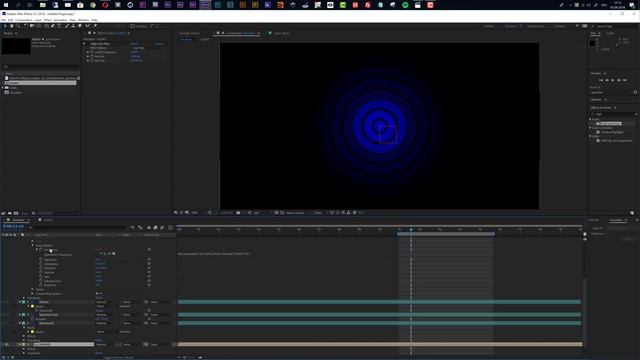The width and height of the screenshot is (640, 360).
Task: Switch to Standard workspace
Action: pyautogui.click(x=511, y=26)
